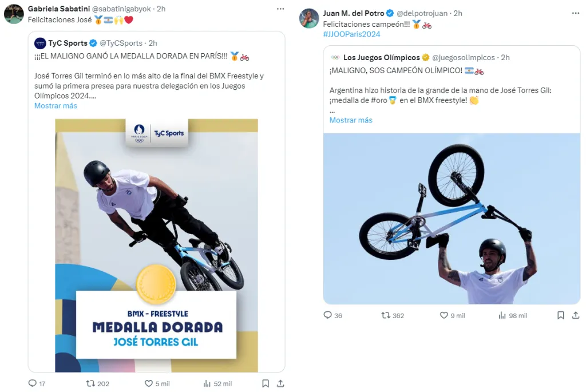
Task: View analytics on del Potro's tweet
Action: 502,315
